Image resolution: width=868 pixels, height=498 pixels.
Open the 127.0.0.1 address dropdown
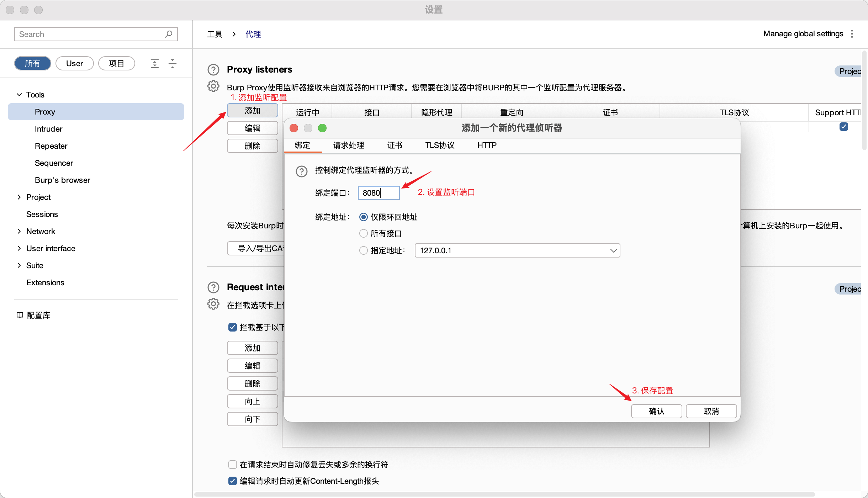coord(613,250)
